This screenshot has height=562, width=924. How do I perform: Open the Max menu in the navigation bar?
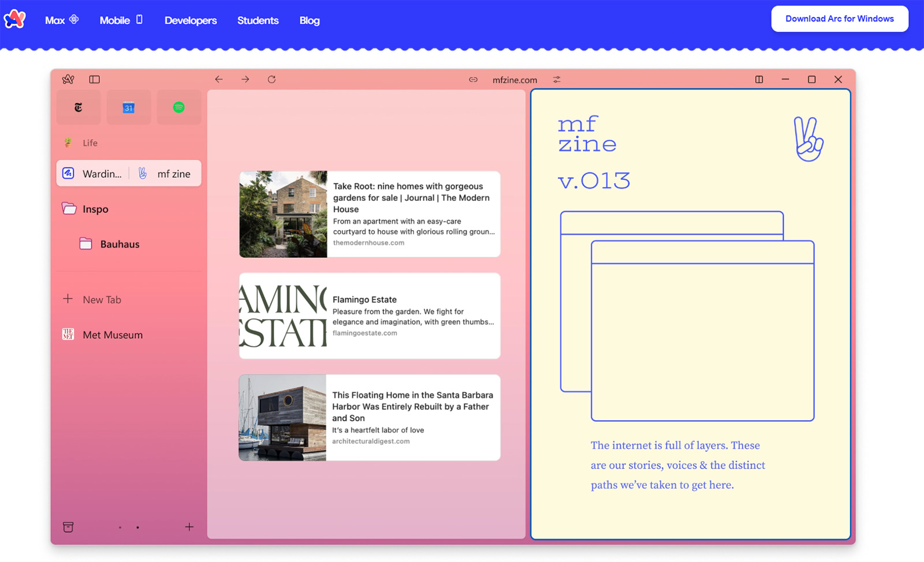click(x=61, y=20)
